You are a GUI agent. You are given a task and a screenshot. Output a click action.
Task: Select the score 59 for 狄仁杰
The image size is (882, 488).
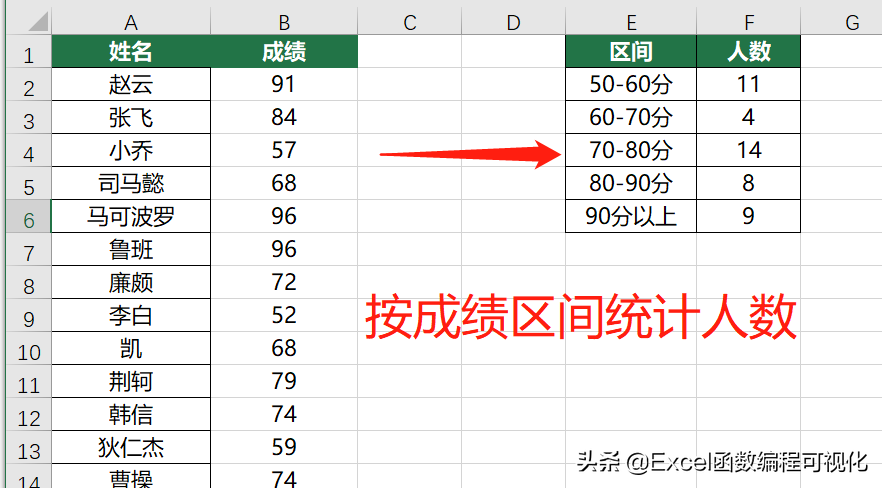pyautogui.click(x=284, y=448)
